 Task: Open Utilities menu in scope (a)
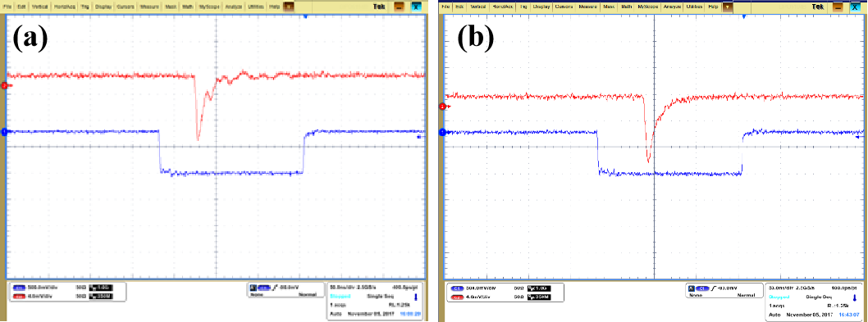click(256, 7)
